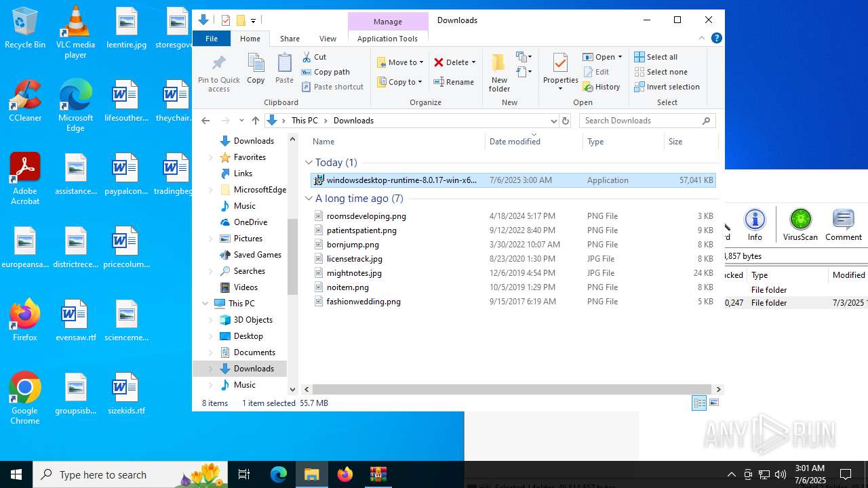868x488 pixels.
Task: Click the horizontal scrollbar in file list
Action: (512, 390)
